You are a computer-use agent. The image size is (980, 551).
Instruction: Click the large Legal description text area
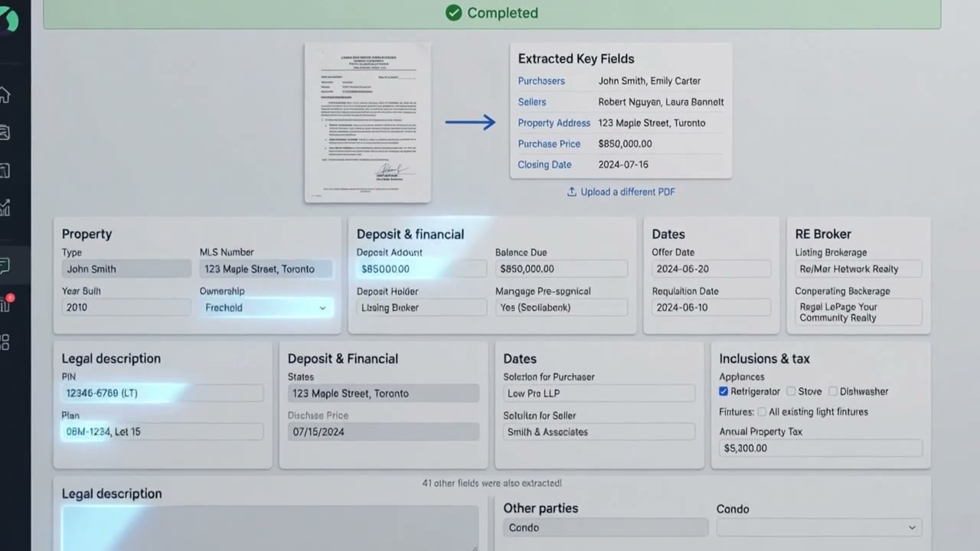[x=269, y=528]
